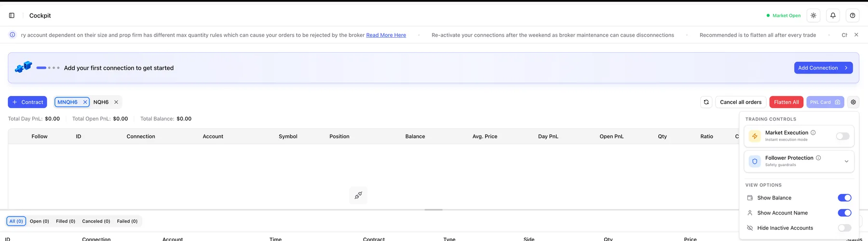
Task: Click the Connection column header in accounts table
Action: pos(141,136)
